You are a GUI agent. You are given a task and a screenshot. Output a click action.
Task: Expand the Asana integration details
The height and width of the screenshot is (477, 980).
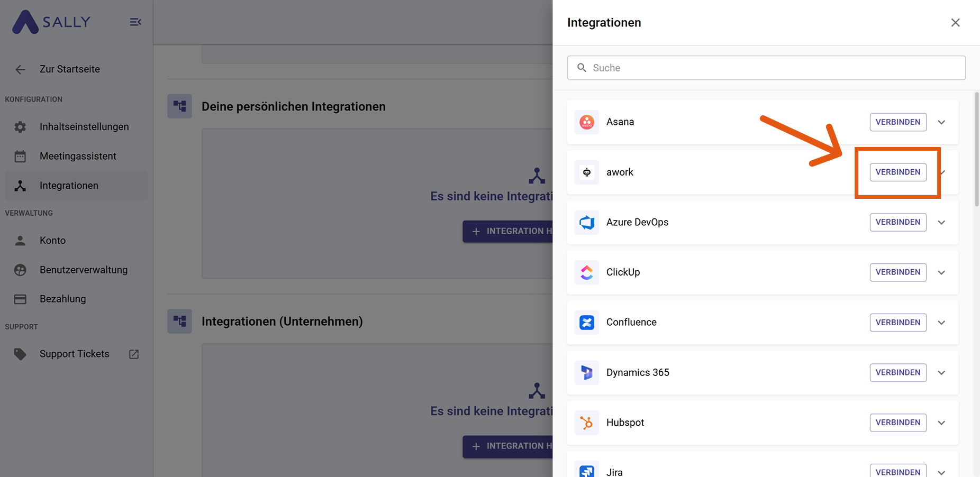941,122
